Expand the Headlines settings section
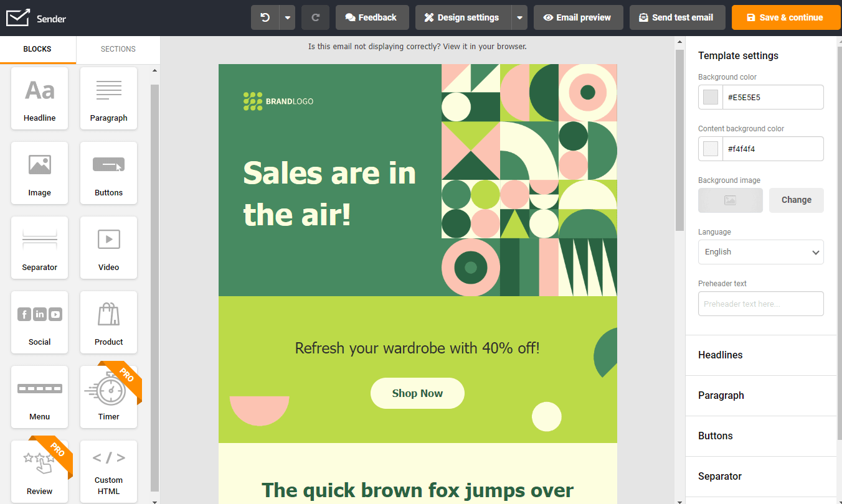Viewport: 842px width, 504px height. [x=761, y=355]
